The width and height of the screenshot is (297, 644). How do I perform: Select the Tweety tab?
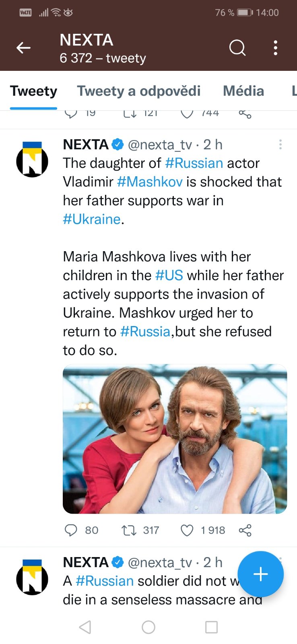coord(33,91)
